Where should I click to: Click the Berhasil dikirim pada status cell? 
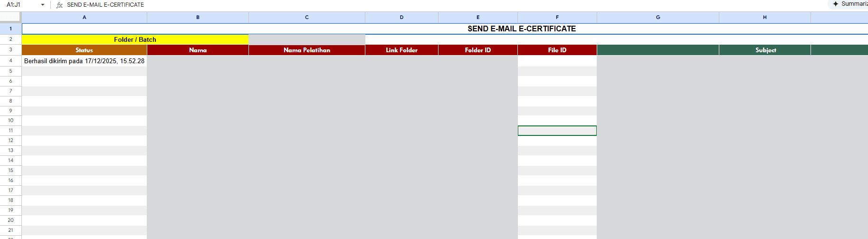coord(84,61)
